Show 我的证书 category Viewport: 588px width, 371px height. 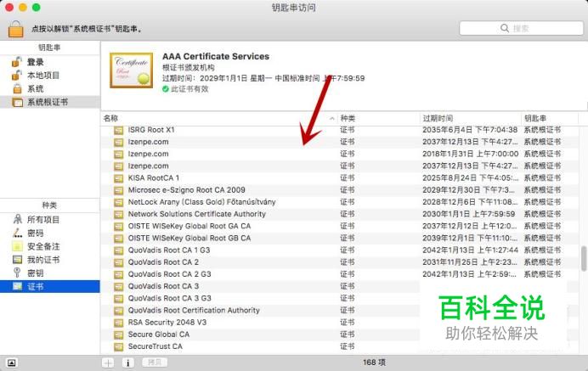pyautogui.click(x=50, y=260)
